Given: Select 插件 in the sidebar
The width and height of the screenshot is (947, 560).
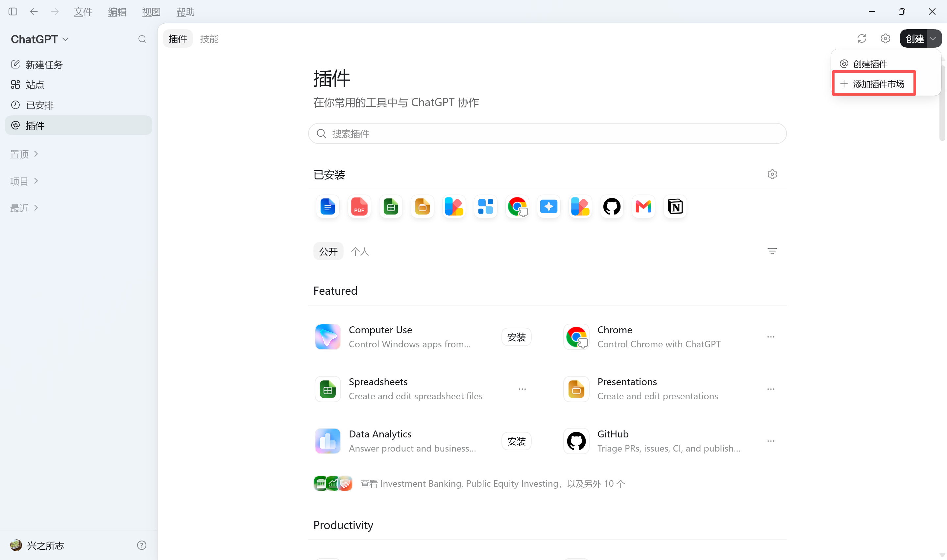Looking at the screenshot, I should tap(79, 125).
